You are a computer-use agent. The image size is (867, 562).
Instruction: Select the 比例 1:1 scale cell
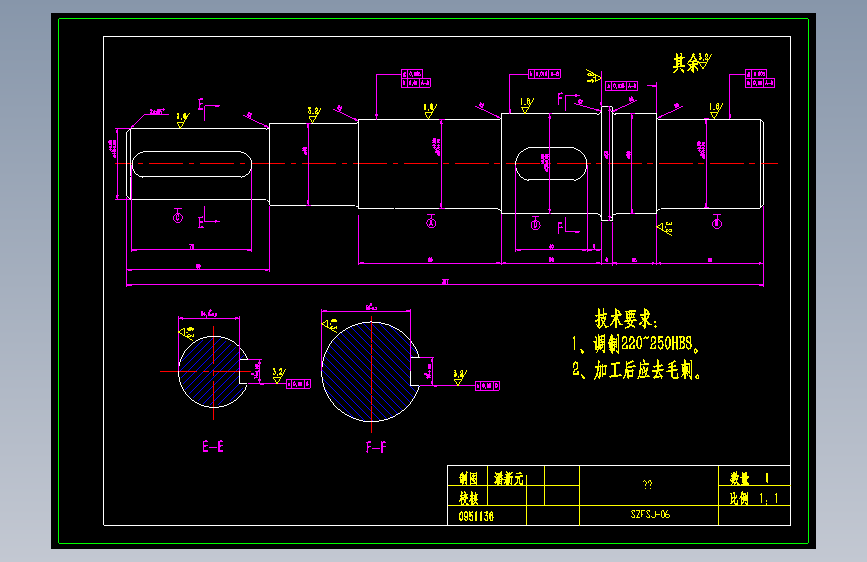[x=754, y=498]
